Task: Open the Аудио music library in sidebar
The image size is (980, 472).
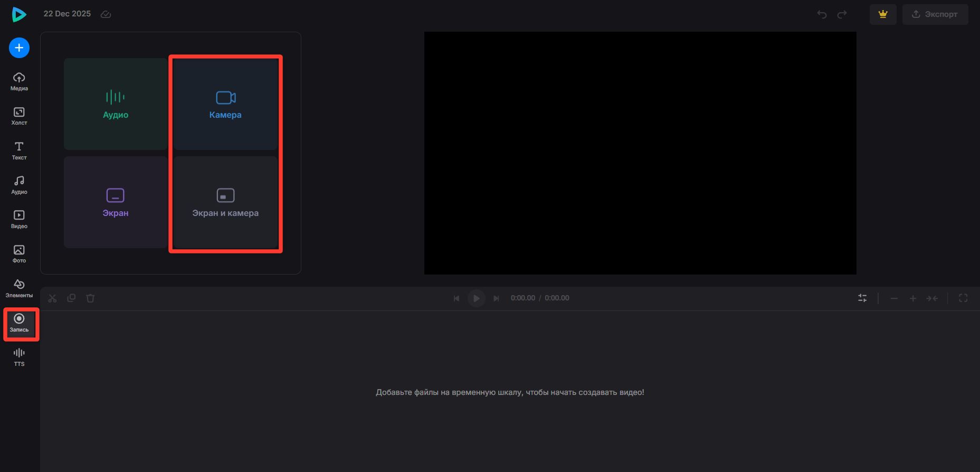Action: 19,185
